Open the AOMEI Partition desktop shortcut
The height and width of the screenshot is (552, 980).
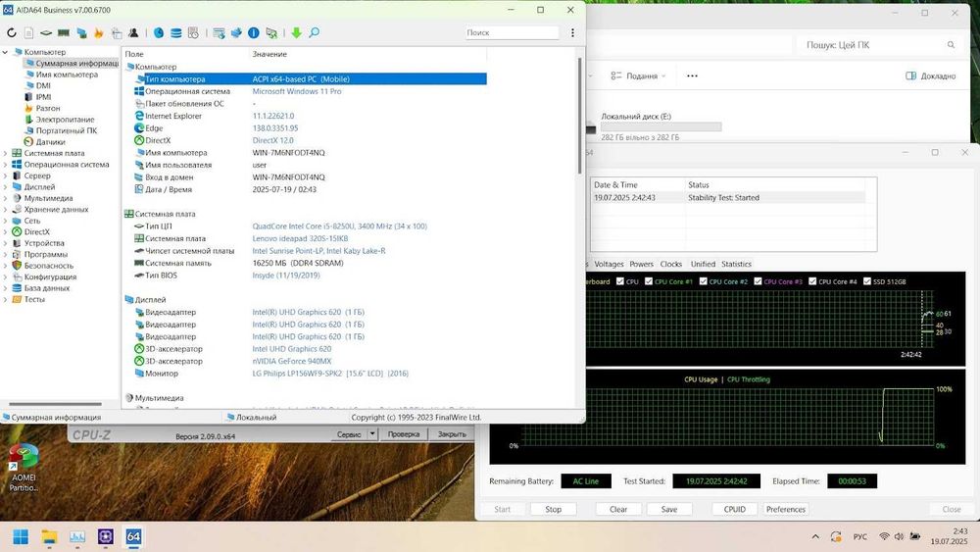[x=24, y=467]
